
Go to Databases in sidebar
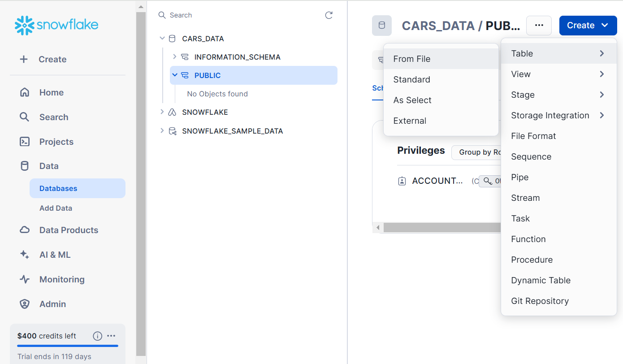(78, 188)
